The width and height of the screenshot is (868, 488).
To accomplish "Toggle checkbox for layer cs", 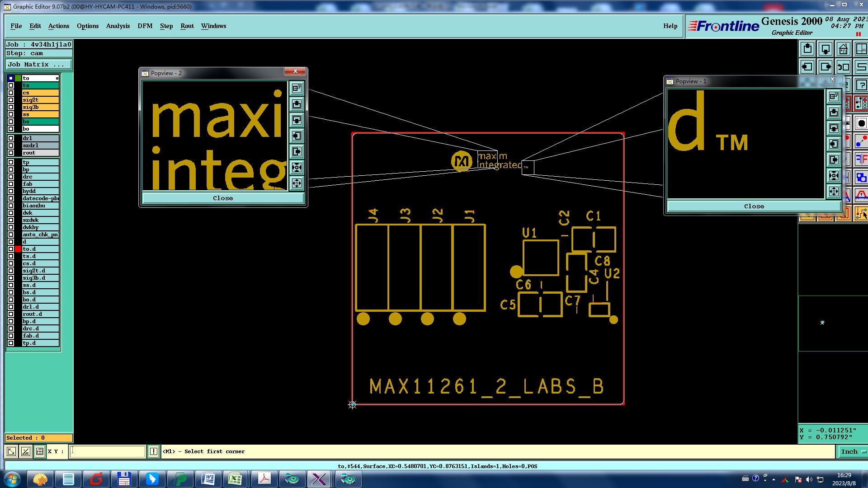I will pos(11,93).
